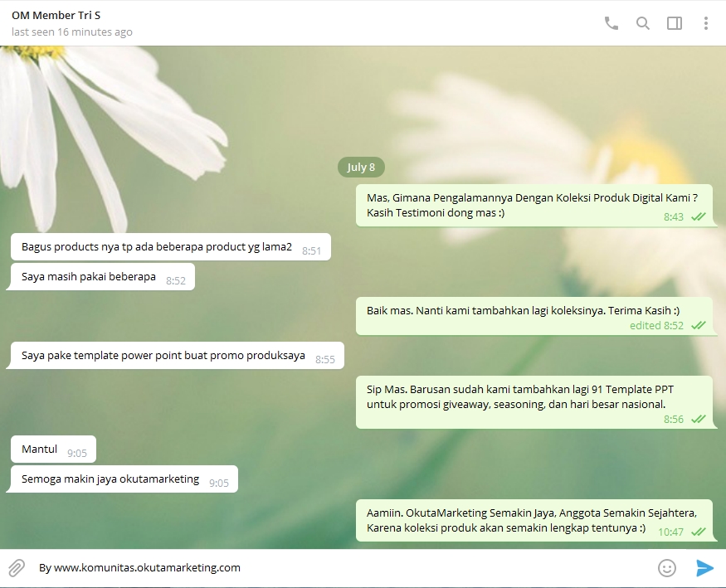Open the emoji picker smiley icon

tap(666, 568)
